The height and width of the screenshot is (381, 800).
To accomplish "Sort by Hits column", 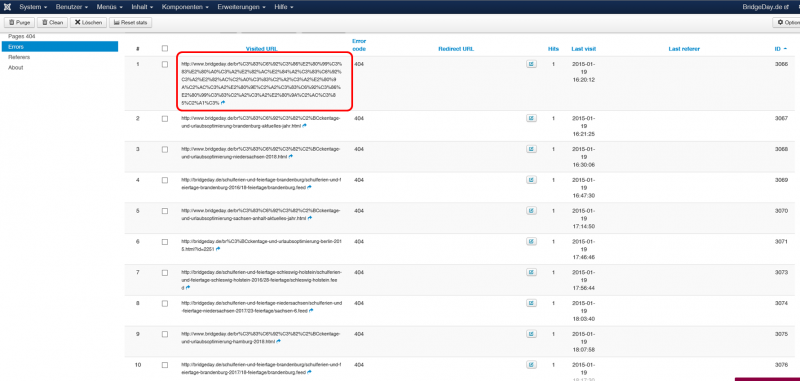I will tap(553, 49).
